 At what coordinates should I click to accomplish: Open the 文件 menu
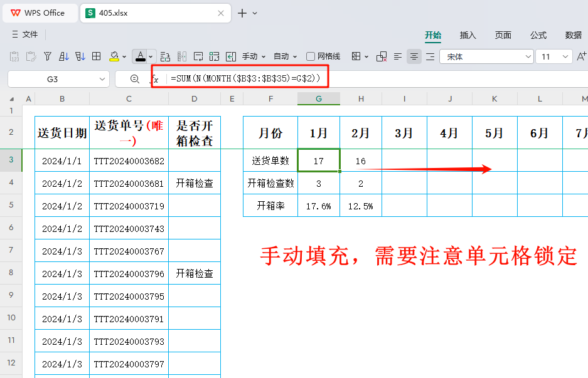24,34
